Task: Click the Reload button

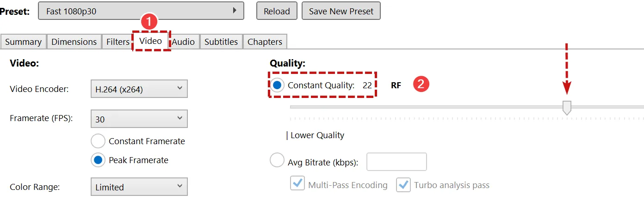Action: pos(277,11)
